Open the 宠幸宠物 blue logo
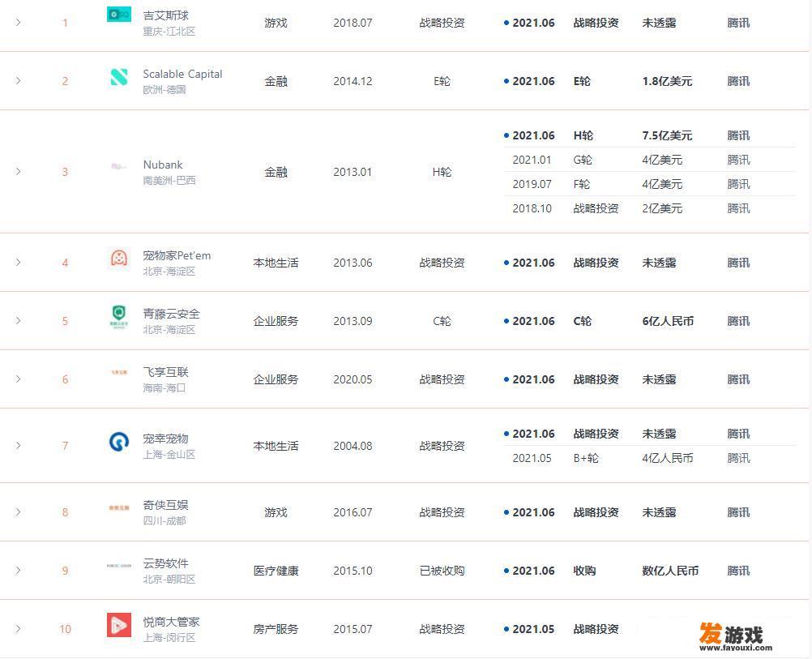This screenshot has height=659, width=812. coord(119,442)
